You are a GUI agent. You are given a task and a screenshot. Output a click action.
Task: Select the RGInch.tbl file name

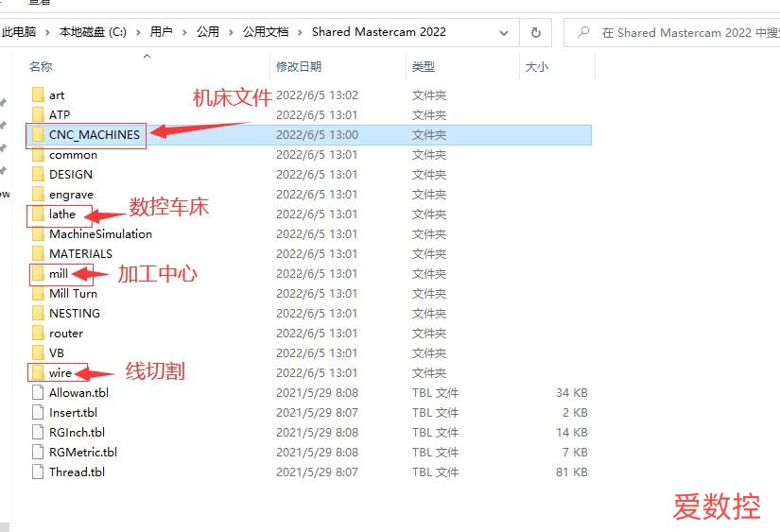click(x=78, y=433)
